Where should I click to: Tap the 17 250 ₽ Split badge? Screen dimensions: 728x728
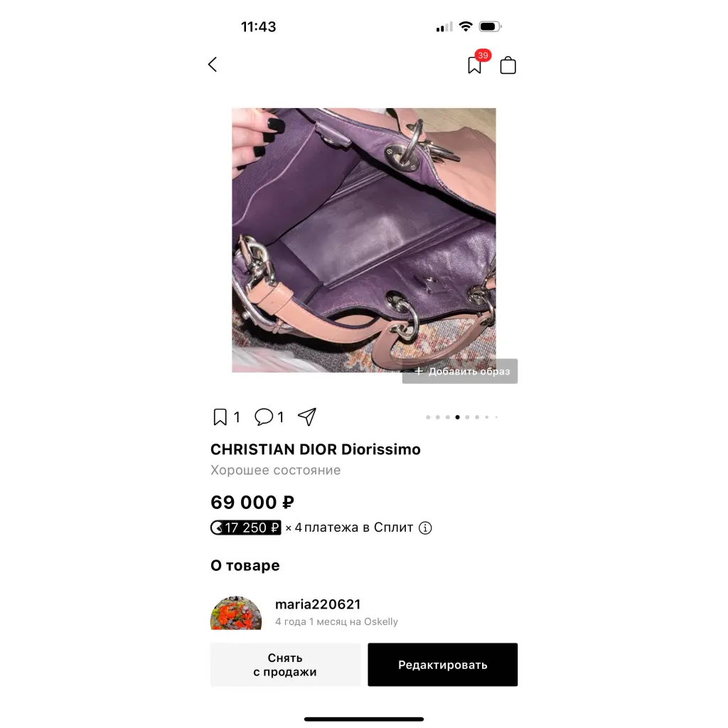(245, 528)
